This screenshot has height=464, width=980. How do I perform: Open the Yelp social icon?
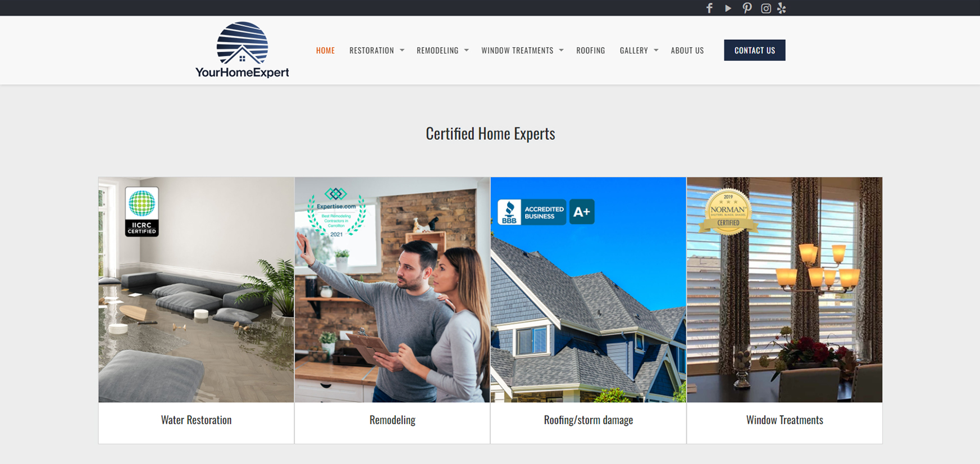pyautogui.click(x=782, y=8)
